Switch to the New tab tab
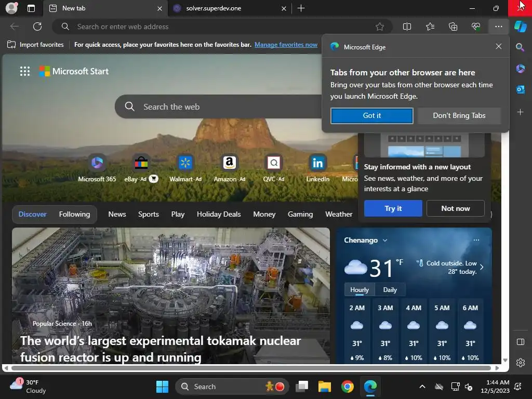Viewport: 532px width, 399px height. 105,8
